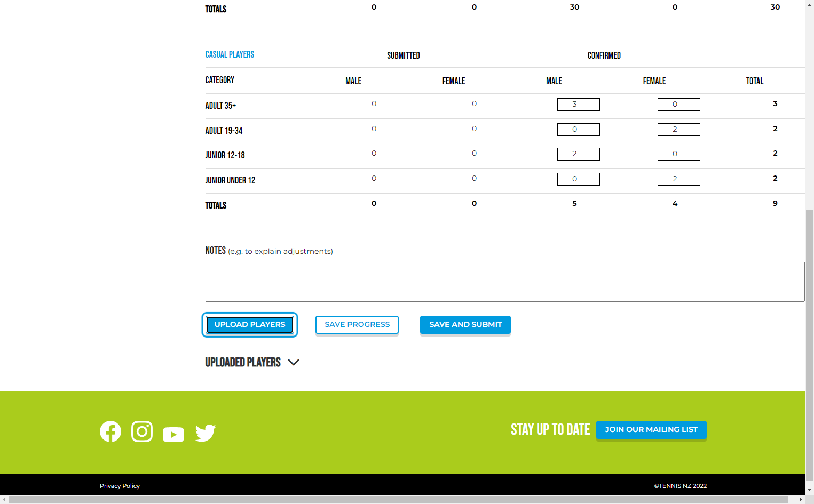Viewport: 814px width, 504px height.
Task: Edit confirmed female count for Junior 12-18
Action: point(679,154)
